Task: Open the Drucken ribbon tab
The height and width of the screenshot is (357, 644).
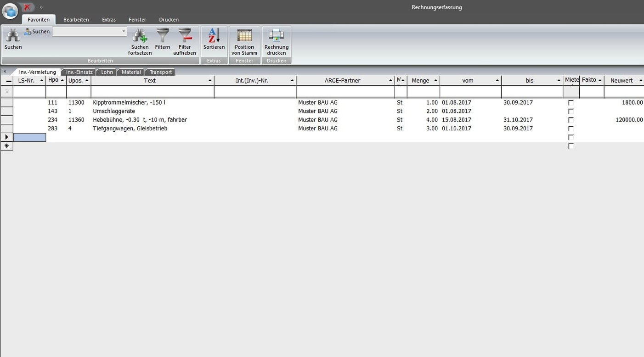Action: pos(169,20)
